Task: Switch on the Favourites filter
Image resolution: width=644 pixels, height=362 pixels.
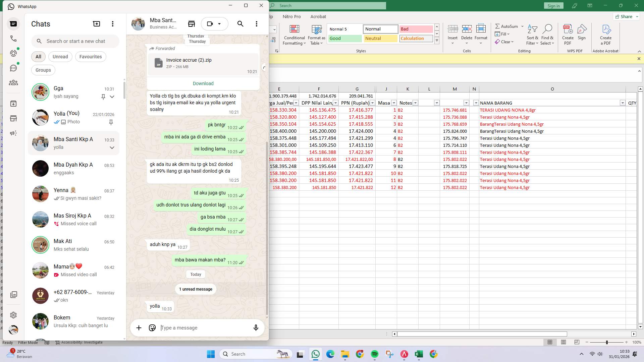Action: pyautogui.click(x=90, y=56)
